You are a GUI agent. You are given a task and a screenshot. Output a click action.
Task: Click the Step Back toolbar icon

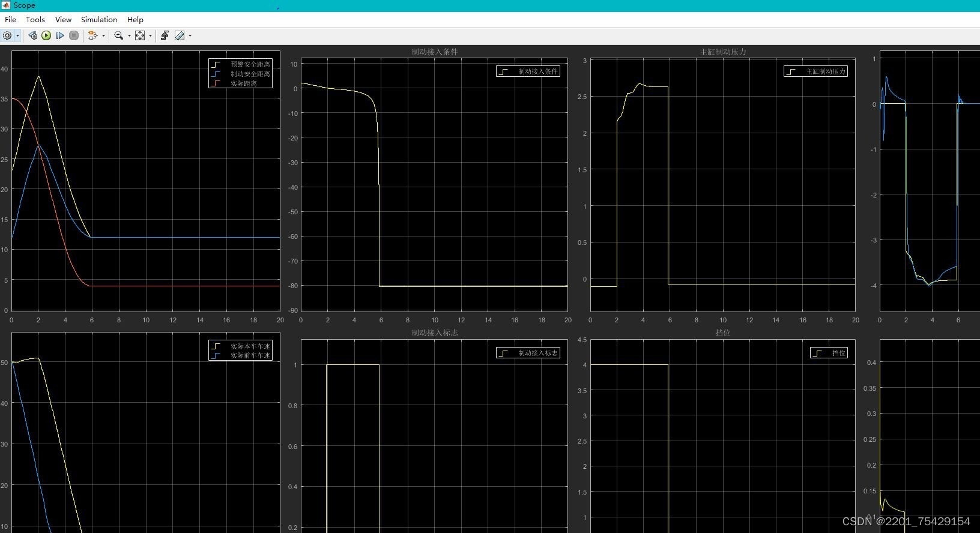click(x=32, y=35)
